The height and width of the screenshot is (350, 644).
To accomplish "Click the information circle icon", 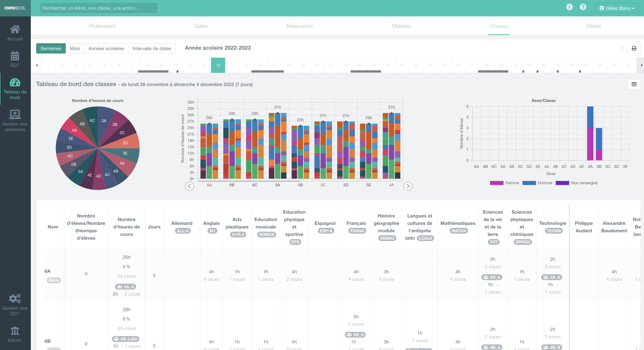I will 569,7.
